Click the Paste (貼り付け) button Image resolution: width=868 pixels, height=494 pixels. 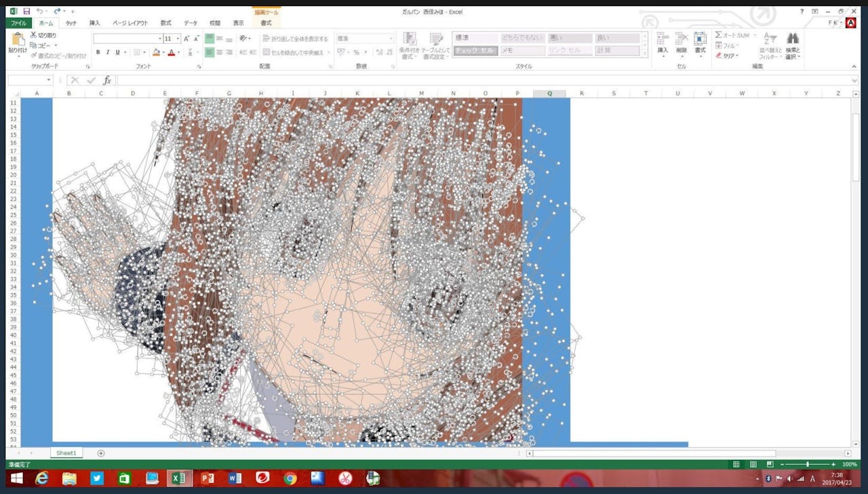[18, 42]
